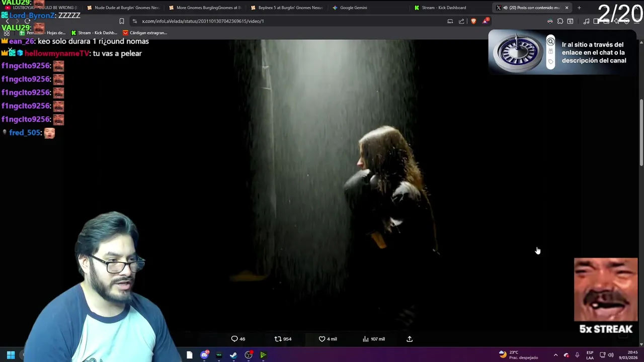Show hidden system tray icons chevron

pos(555,355)
